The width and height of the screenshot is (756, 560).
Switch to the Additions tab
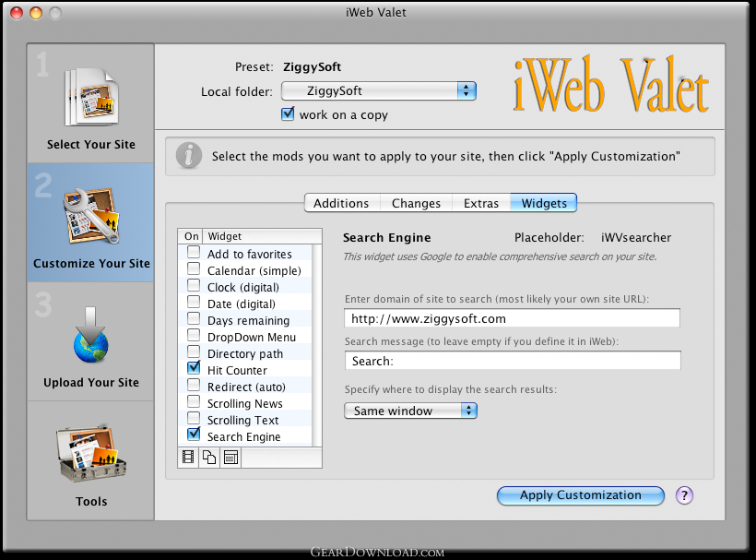(341, 203)
